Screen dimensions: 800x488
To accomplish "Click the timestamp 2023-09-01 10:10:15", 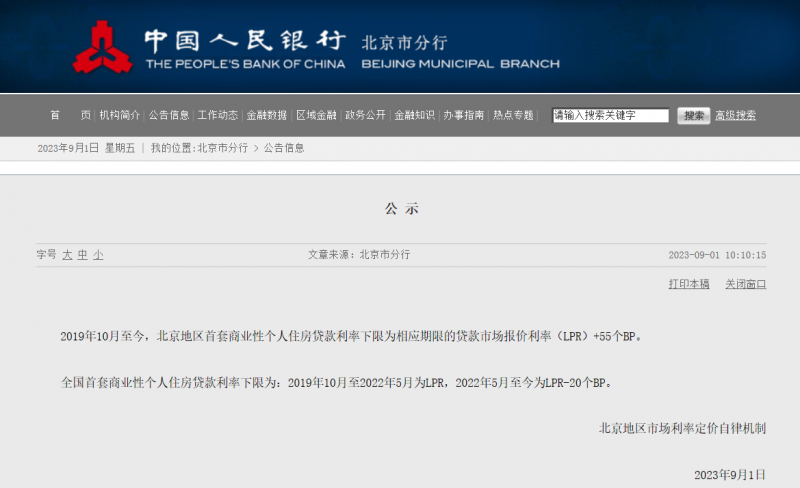I will click(717, 255).
